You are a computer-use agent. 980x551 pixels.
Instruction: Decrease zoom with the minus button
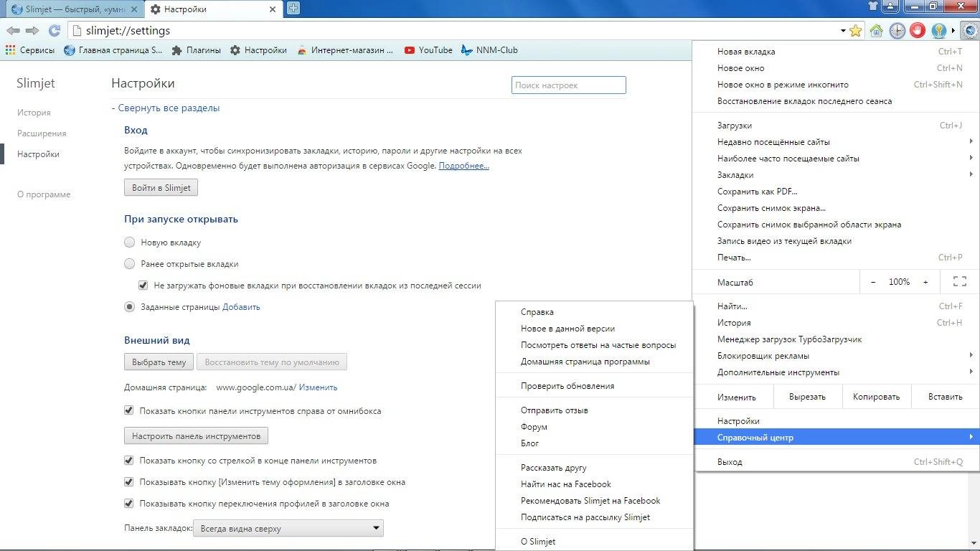873,282
